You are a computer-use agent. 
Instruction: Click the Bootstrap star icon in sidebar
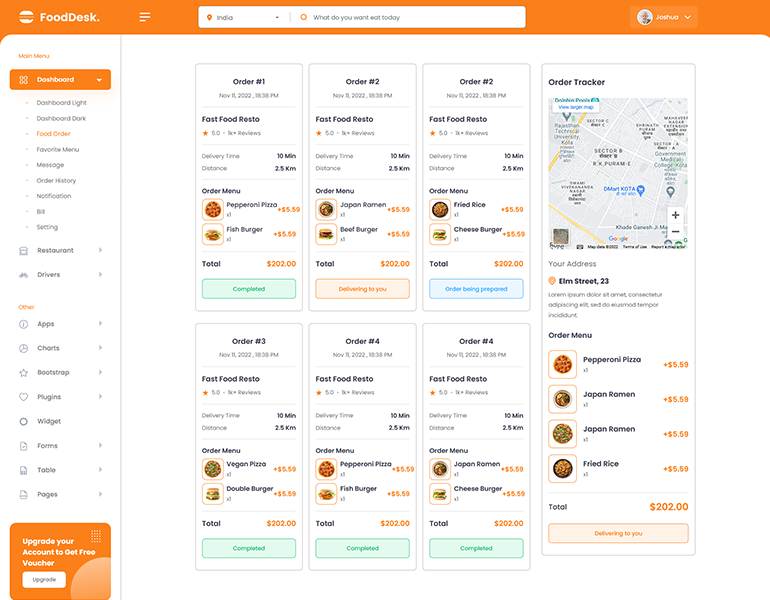click(x=23, y=373)
